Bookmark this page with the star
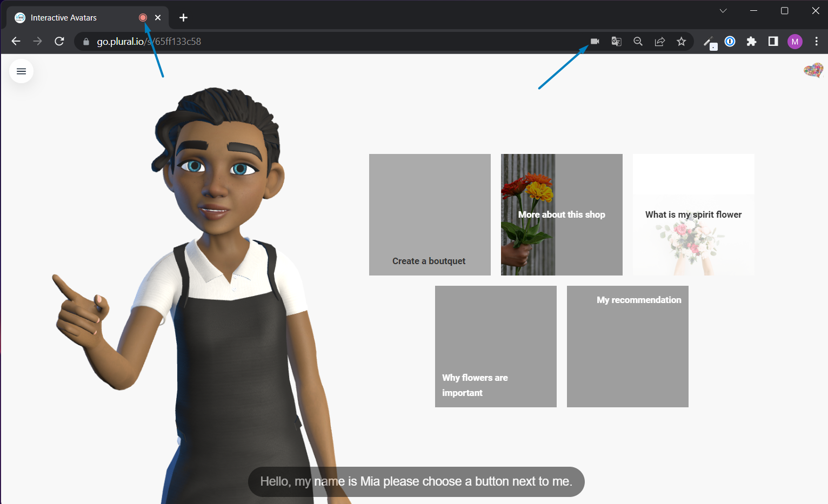The image size is (828, 504). (x=682, y=42)
